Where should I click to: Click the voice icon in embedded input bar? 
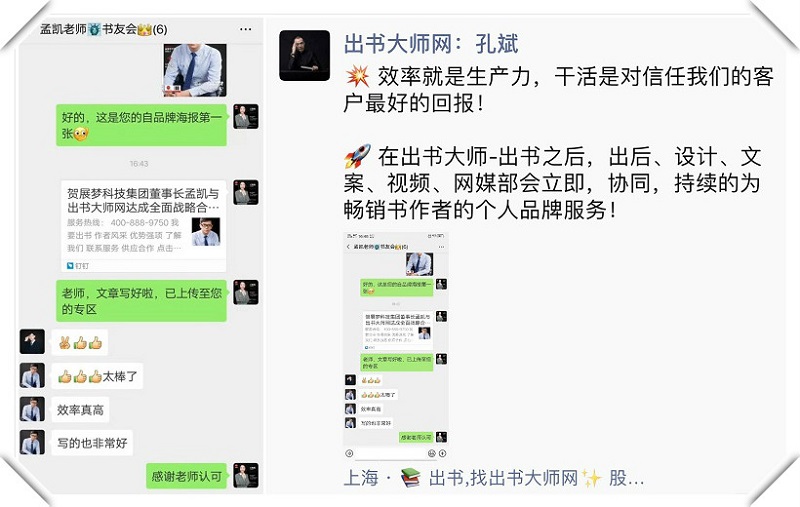pos(349,453)
